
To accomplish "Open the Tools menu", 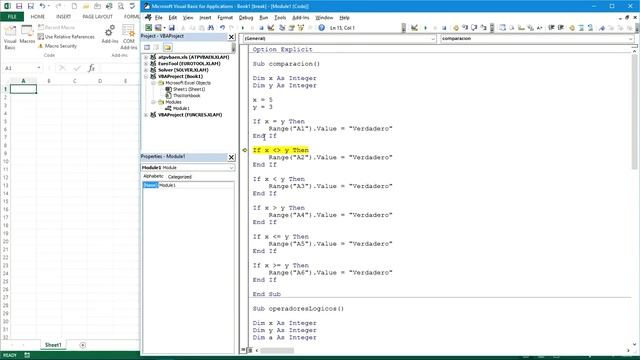I will [280, 18].
